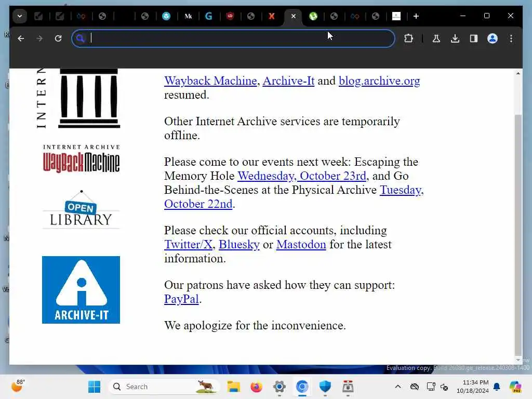Image resolution: width=532 pixels, height=399 pixels.
Task: Open the Downloads panel
Action: [x=455, y=38]
